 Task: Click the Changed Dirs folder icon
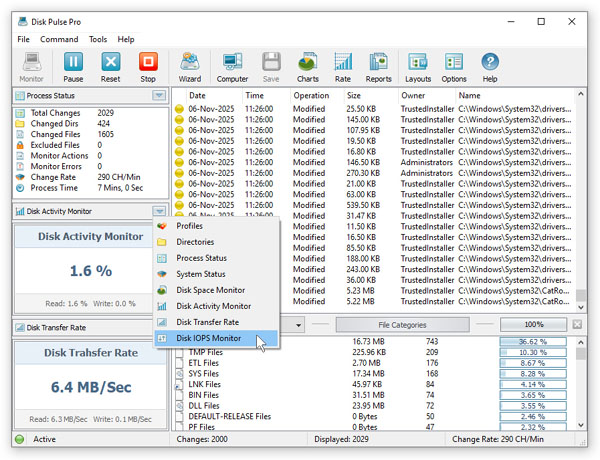(x=20, y=124)
